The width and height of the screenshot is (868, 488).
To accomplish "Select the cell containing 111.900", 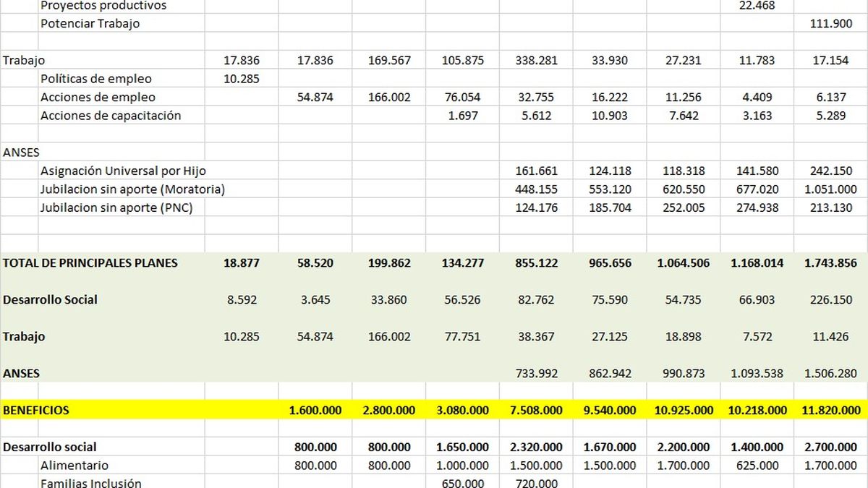I will coord(830,24).
